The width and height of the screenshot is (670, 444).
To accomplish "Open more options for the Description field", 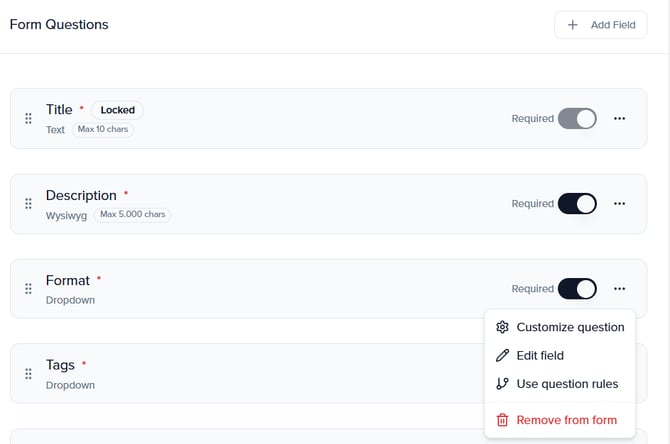I will point(620,204).
